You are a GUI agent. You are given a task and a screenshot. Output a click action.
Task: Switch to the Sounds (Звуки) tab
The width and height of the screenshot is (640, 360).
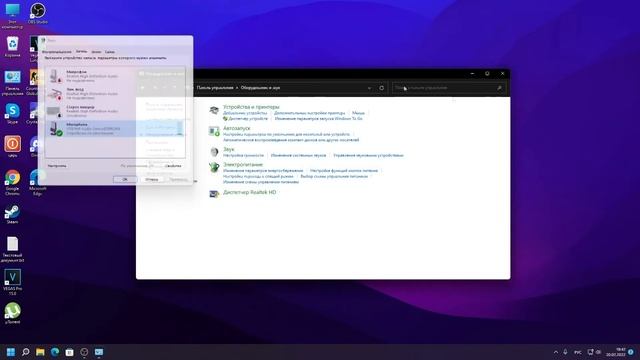[x=96, y=52]
